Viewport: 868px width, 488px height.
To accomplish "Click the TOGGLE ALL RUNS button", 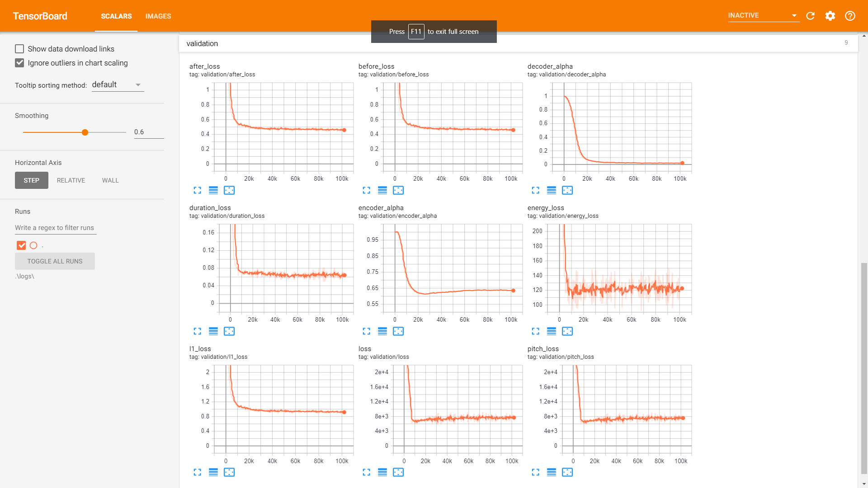I will 55,261.
